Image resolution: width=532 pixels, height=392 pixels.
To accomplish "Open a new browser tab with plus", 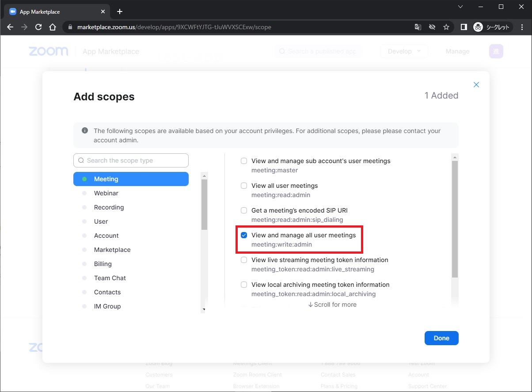I will point(119,11).
